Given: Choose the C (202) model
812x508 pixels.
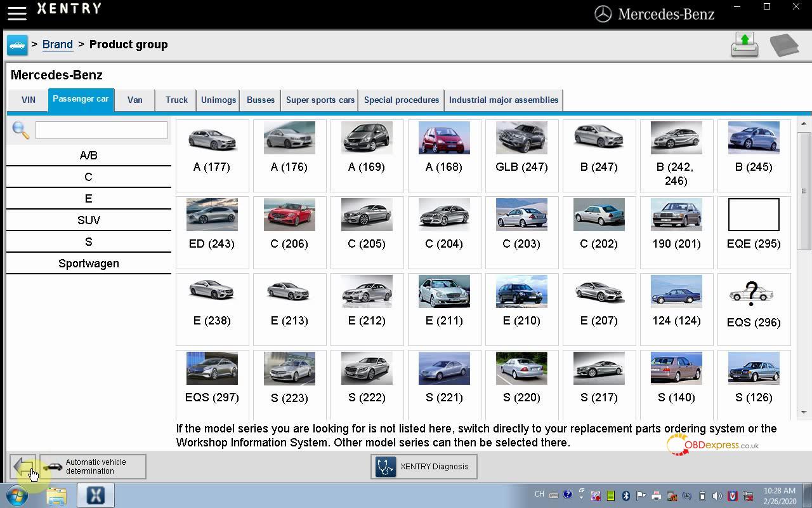Looking at the screenshot, I should [x=599, y=232].
